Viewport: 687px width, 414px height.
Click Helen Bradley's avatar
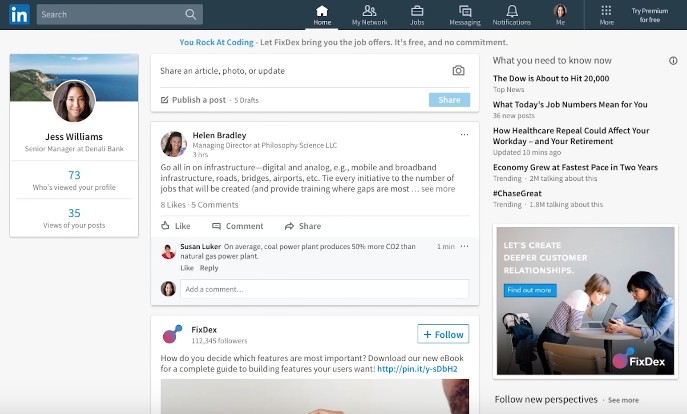(x=174, y=144)
